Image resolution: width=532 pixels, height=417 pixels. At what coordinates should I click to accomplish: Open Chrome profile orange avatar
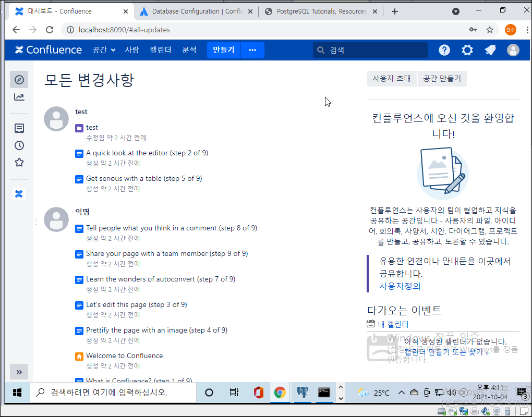[x=510, y=30]
